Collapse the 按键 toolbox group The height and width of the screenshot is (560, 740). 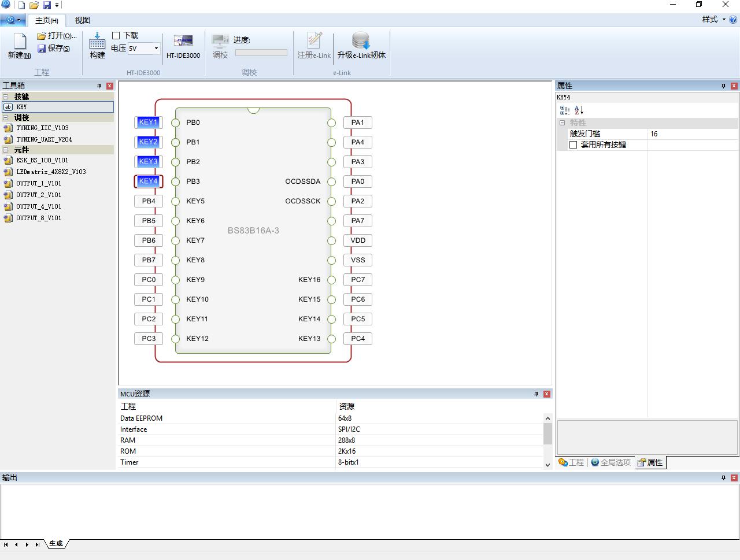click(6, 97)
